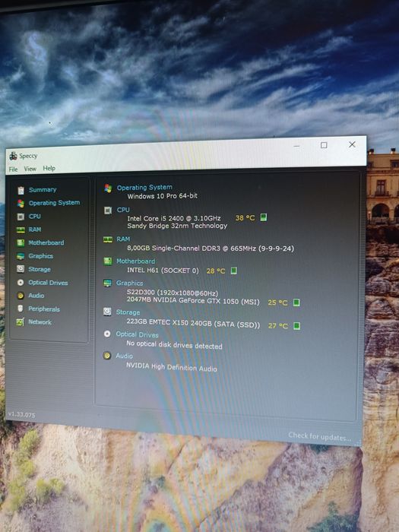399x532 pixels.
Task: Open the Operating System heading in summary pane
Action: pos(144,187)
